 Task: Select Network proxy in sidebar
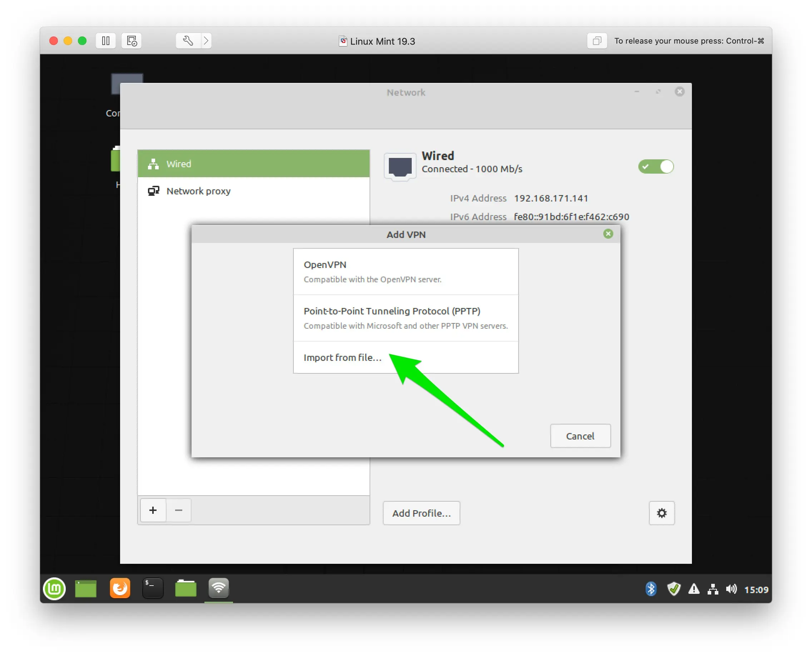[253, 191]
